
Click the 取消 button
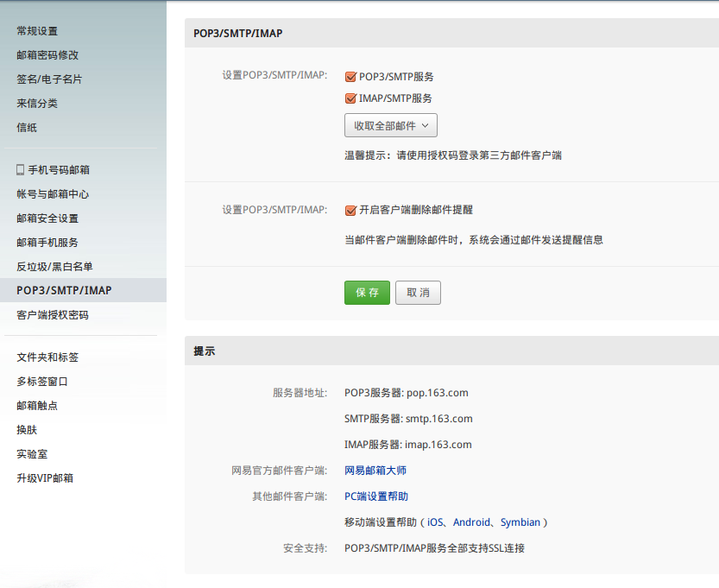point(418,293)
